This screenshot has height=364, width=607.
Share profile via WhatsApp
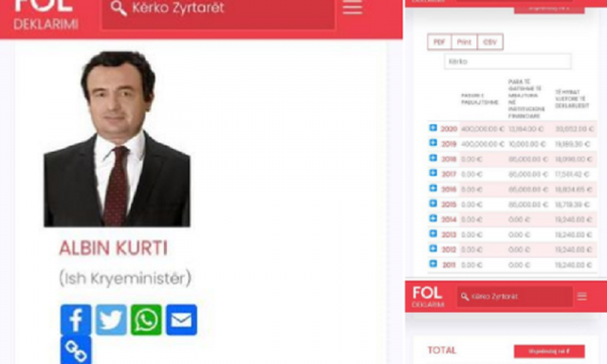pos(146,319)
